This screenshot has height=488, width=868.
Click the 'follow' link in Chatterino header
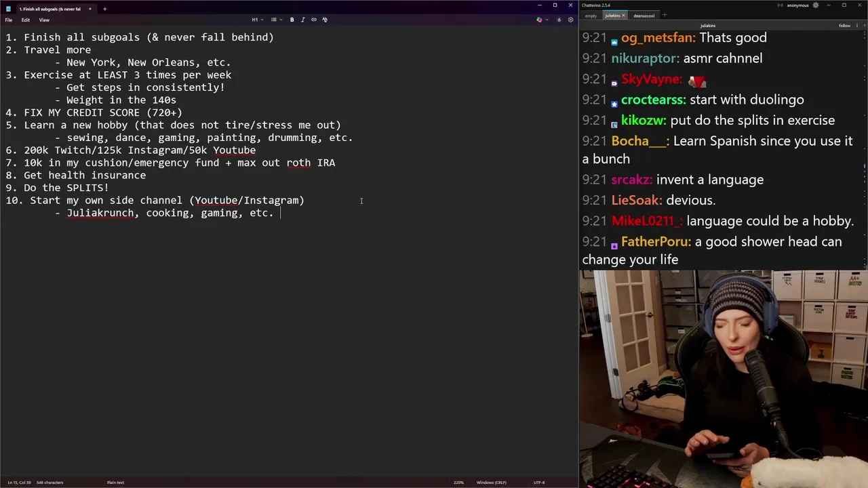[x=844, y=26]
